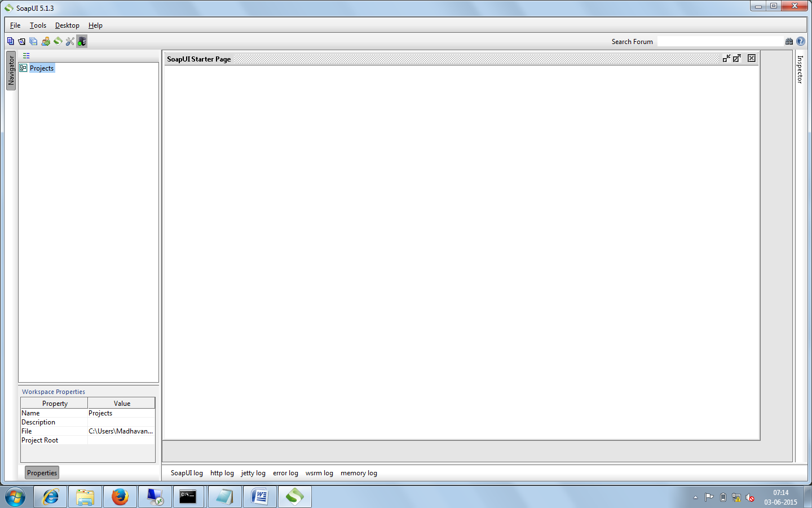
Task: Select the Name value cell 'Projects'
Action: pyautogui.click(x=121, y=413)
